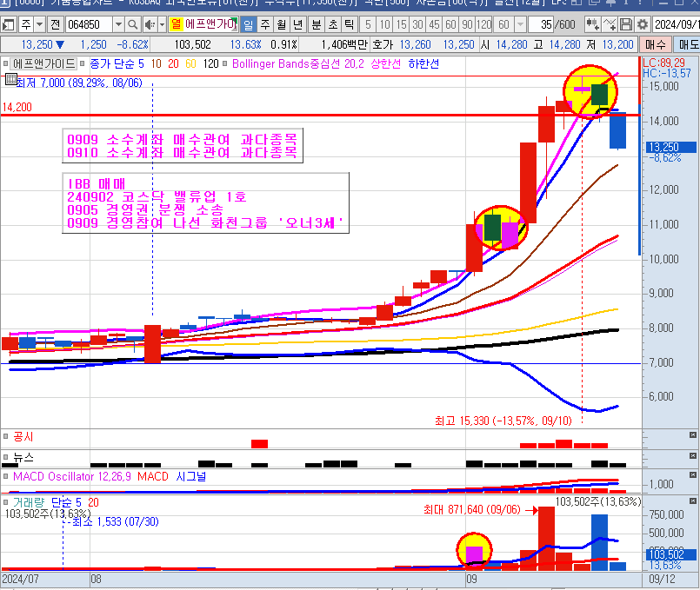Open the minute interval 60 dropdown
700x590 pixels.
pos(519,24)
